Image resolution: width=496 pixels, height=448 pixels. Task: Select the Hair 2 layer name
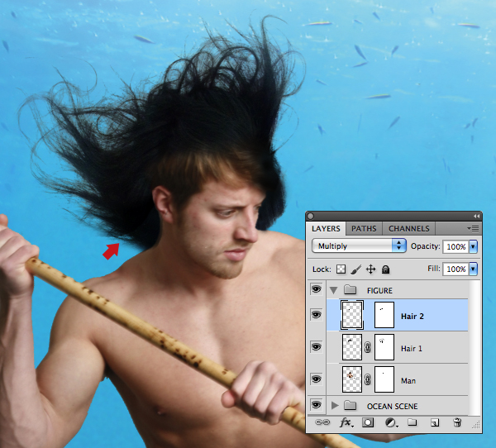[x=413, y=316]
